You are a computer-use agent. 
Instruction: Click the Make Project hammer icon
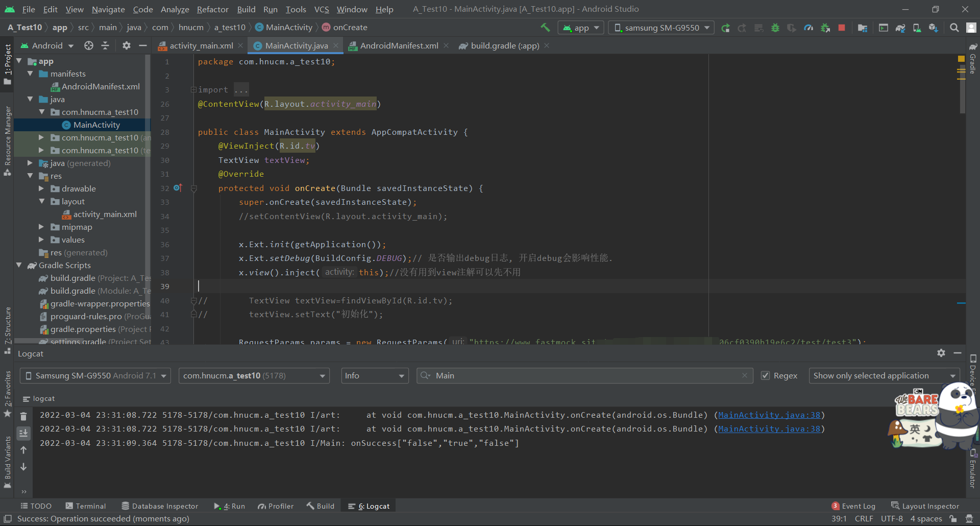pos(545,28)
